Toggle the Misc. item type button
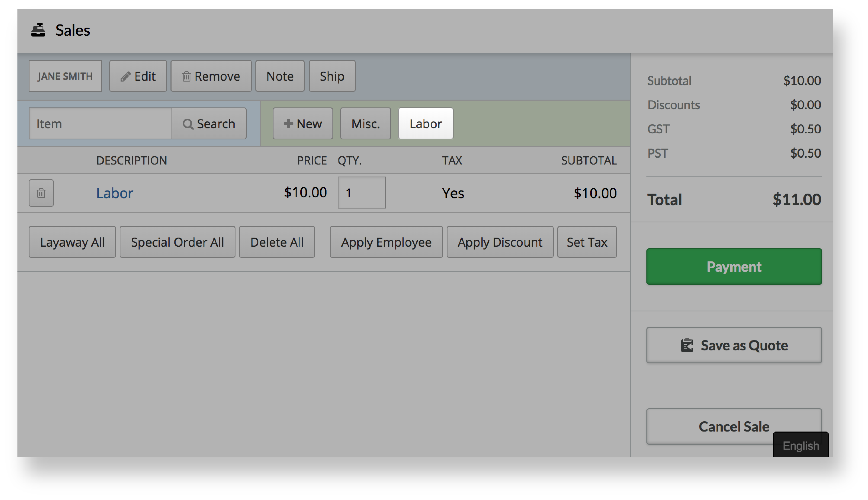 click(365, 124)
